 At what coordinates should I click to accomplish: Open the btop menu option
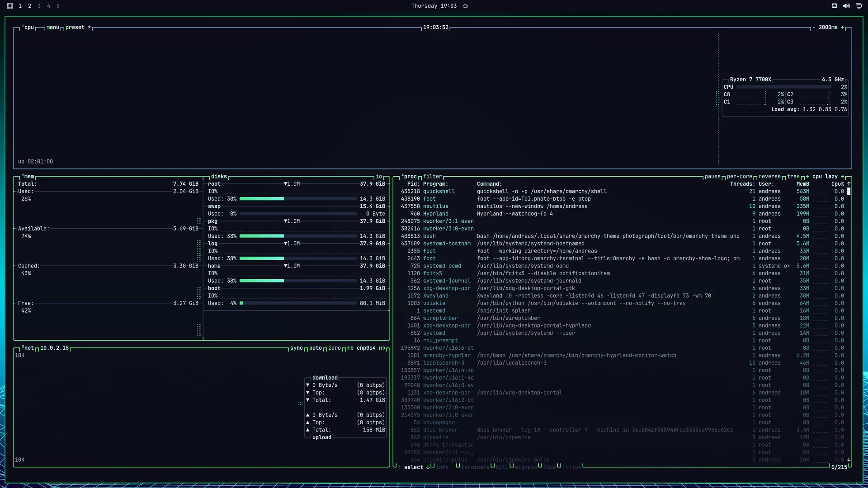pos(53,28)
